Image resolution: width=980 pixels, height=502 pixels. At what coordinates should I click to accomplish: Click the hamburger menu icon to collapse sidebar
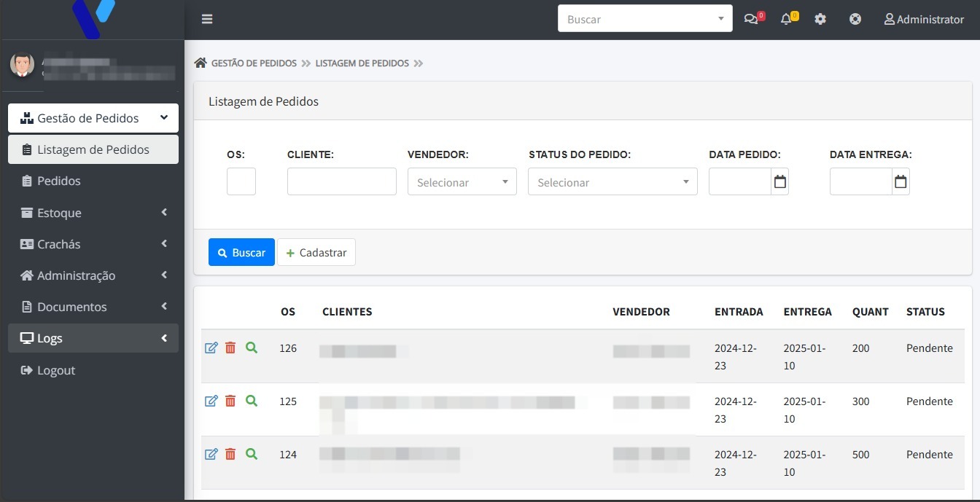(207, 20)
